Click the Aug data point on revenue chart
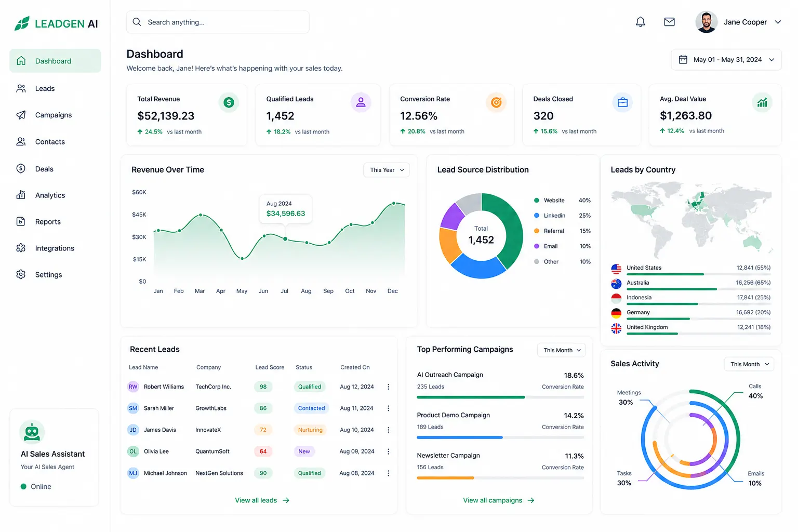This screenshot has width=798, height=532. click(307, 243)
